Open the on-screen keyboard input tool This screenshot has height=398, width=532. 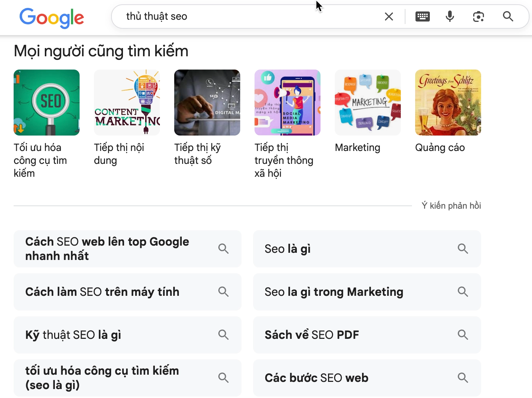pos(422,16)
